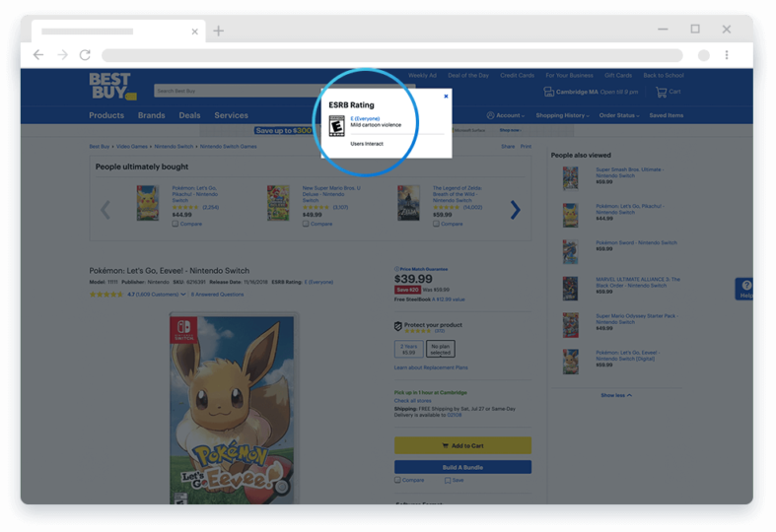The width and height of the screenshot is (776, 532).
Task: Select the No plan selected option
Action: 441,349
